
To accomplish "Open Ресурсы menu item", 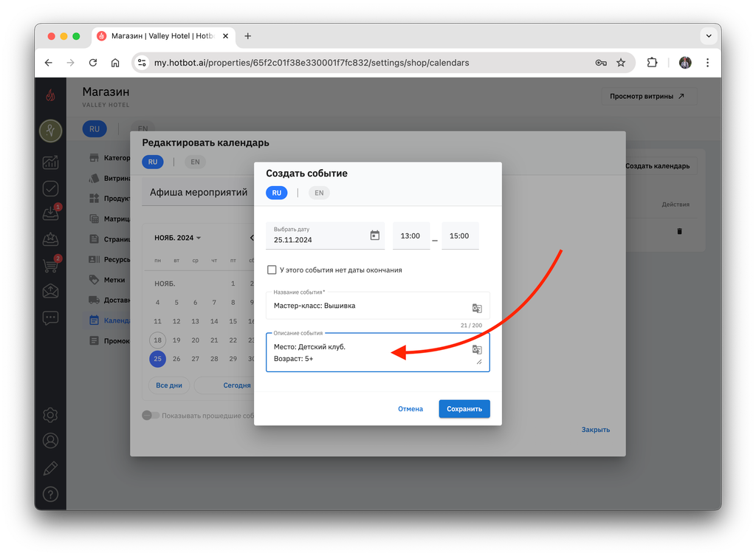I will coord(109,259).
